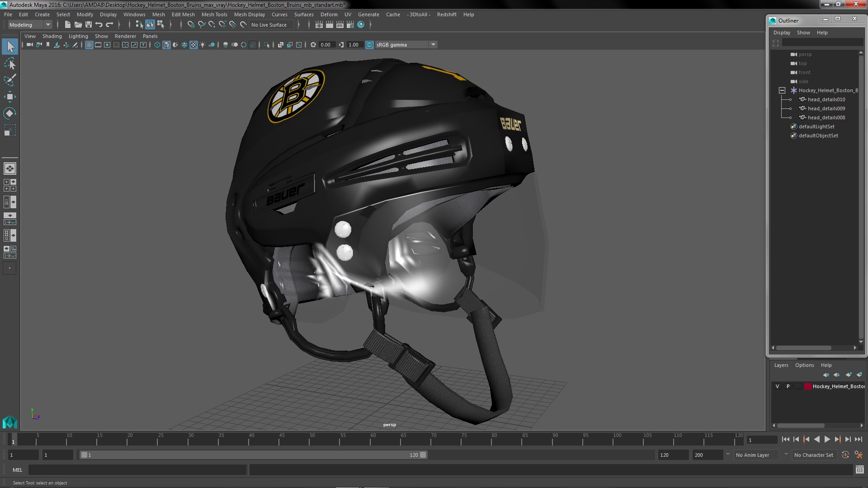Open the Outliner Show menu

[x=803, y=33]
